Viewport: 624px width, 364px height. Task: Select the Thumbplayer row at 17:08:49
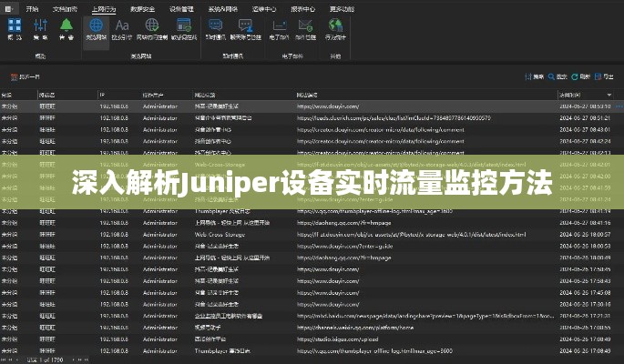pos(312,351)
